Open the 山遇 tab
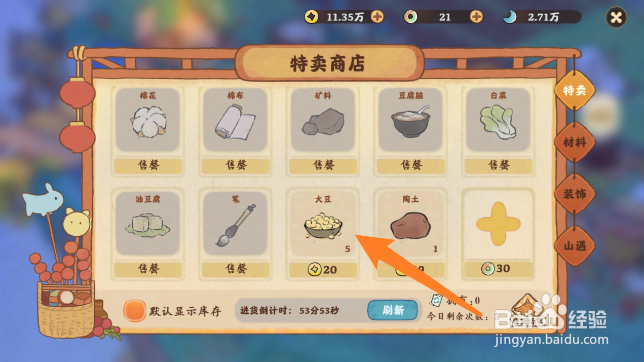The width and height of the screenshot is (644, 362). (x=574, y=246)
